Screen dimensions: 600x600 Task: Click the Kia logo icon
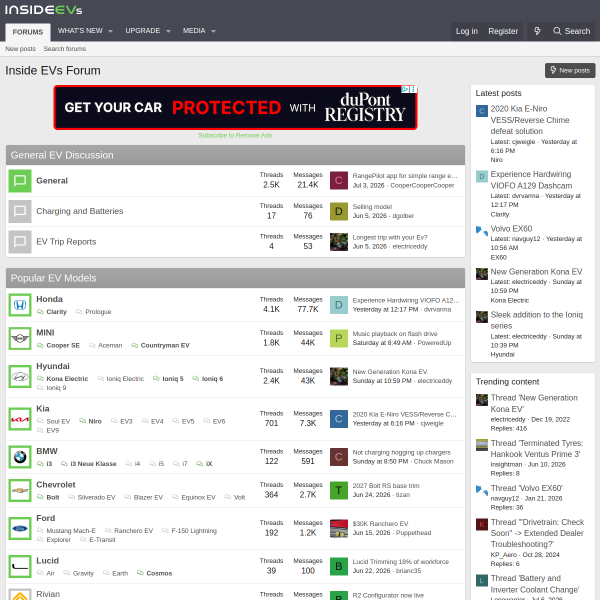click(x=20, y=419)
